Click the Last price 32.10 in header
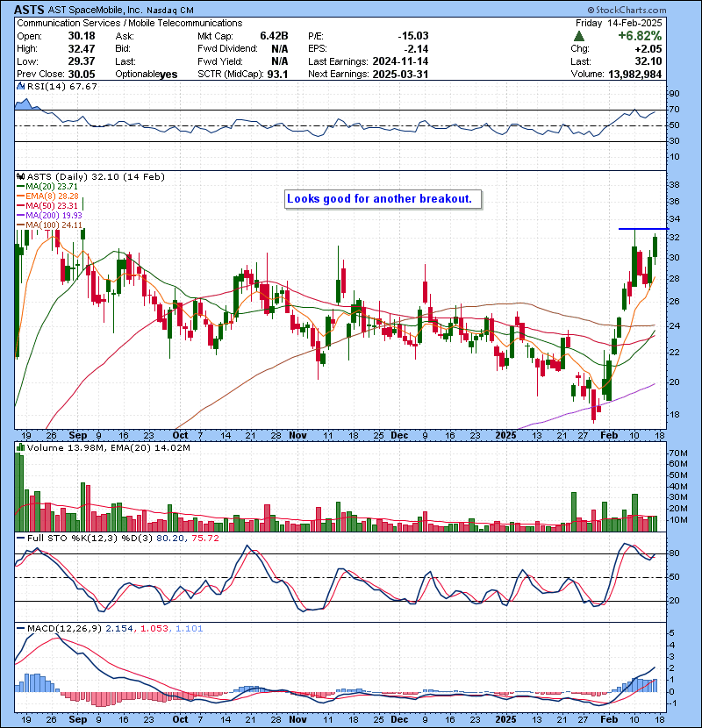Image resolution: width=702 pixels, height=728 pixels. [x=649, y=61]
